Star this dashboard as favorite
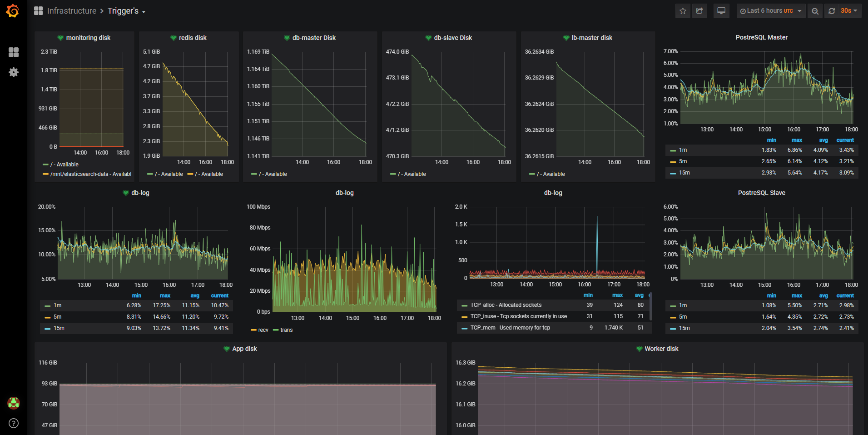Viewport: 868px width, 435px height. [x=683, y=11]
